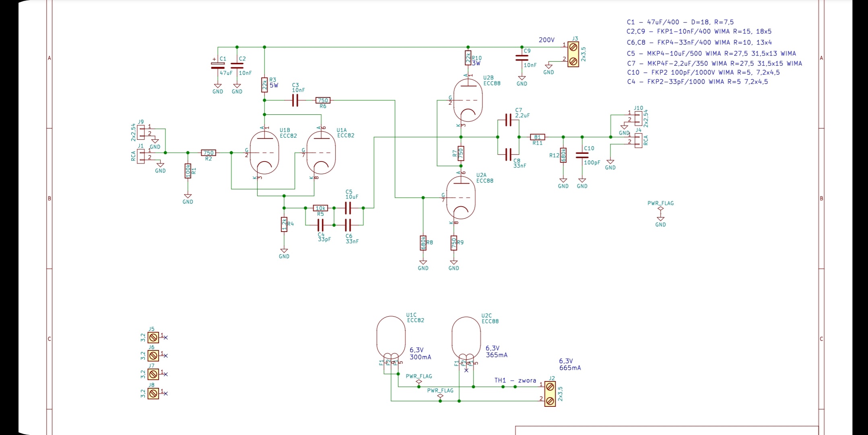Select the '3W' rating next to R10
The height and width of the screenshot is (435, 868).
[476, 63]
